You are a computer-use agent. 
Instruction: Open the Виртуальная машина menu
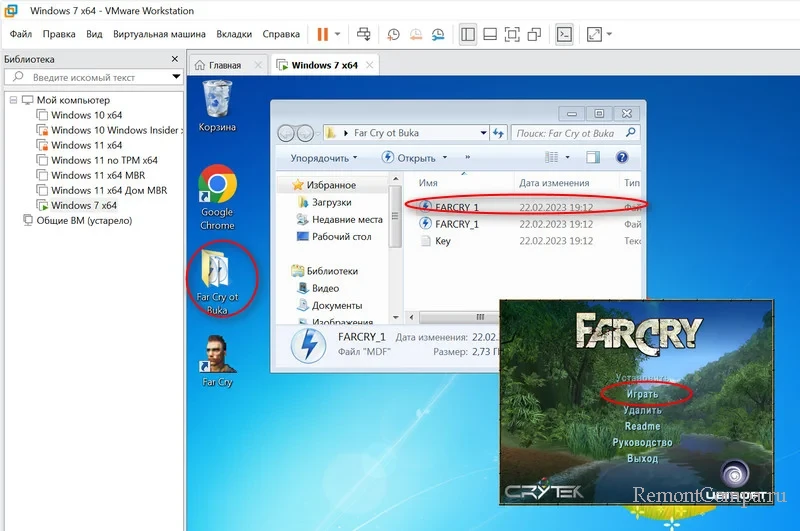coord(159,34)
